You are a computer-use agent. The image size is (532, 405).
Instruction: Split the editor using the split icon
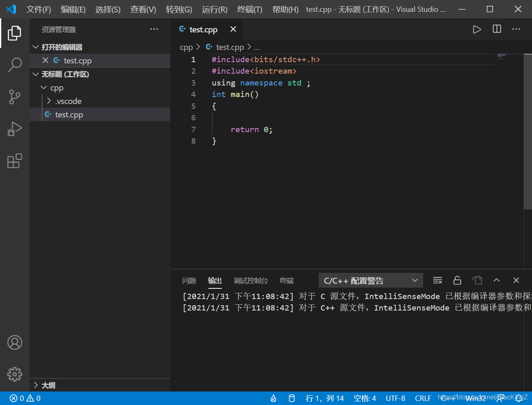(496, 29)
